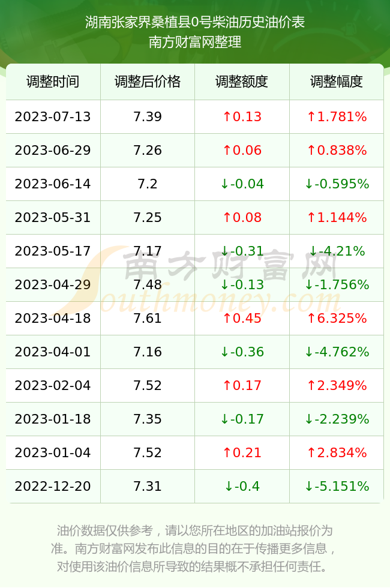Click the red ↑1.781% percentage
The image size is (390, 588).
point(337,116)
